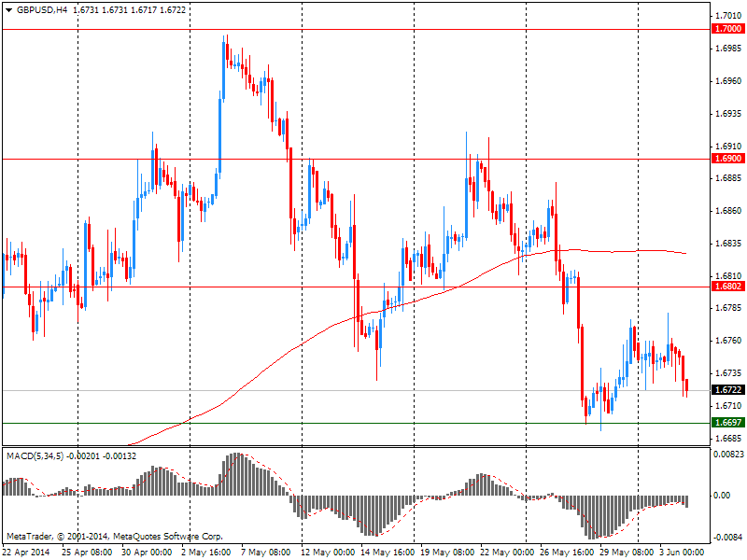Click the 14 May 16:00 time label
This screenshot has width=747, height=560.
point(388,553)
